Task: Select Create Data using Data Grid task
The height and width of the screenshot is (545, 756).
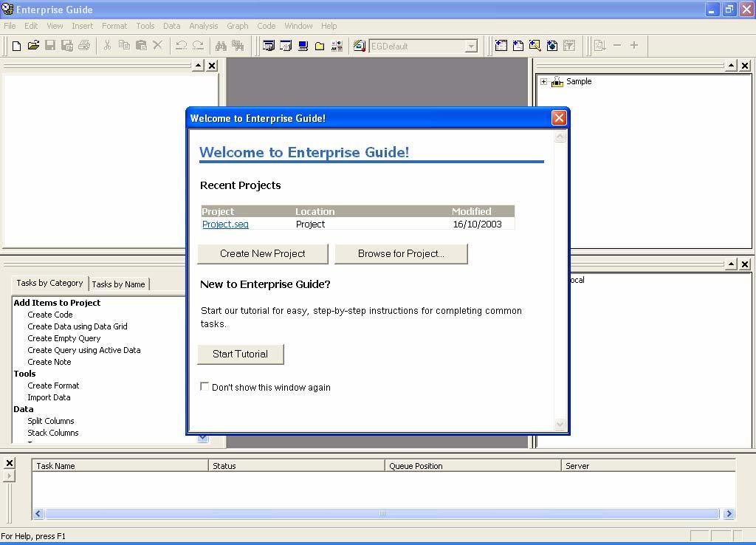Action: coord(78,326)
